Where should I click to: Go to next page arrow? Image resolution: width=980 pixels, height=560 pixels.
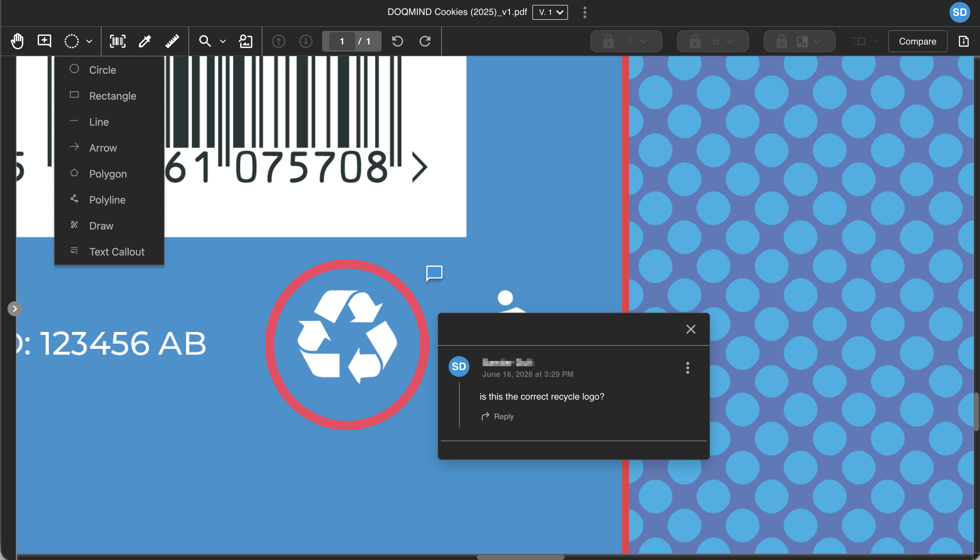click(x=306, y=41)
